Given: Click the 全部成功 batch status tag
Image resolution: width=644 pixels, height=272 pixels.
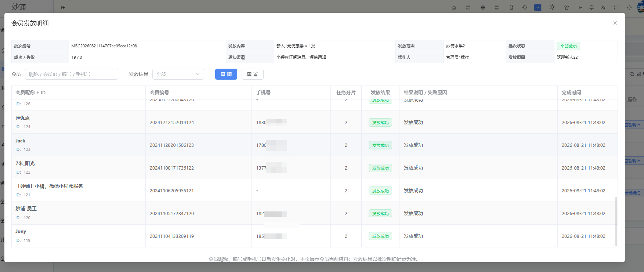Looking at the screenshot, I should pyautogui.click(x=568, y=46).
